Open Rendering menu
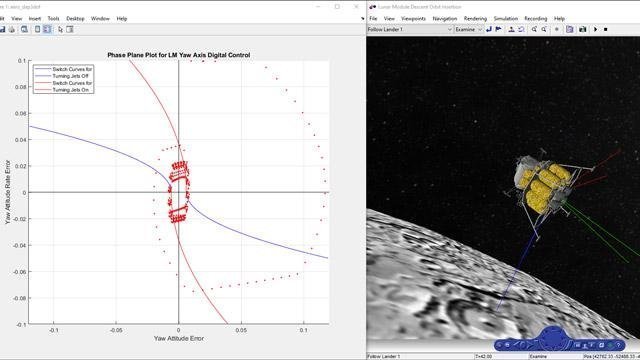The width and height of the screenshot is (640, 360). (x=475, y=18)
